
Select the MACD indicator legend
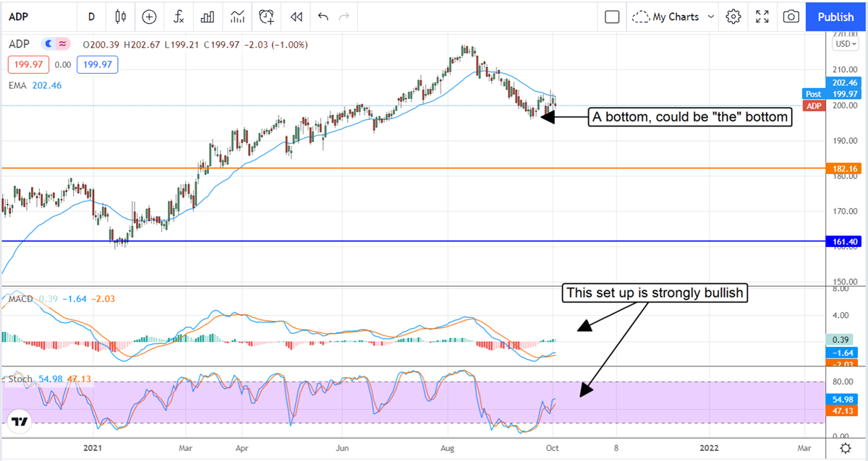click(x=19, y=298)
